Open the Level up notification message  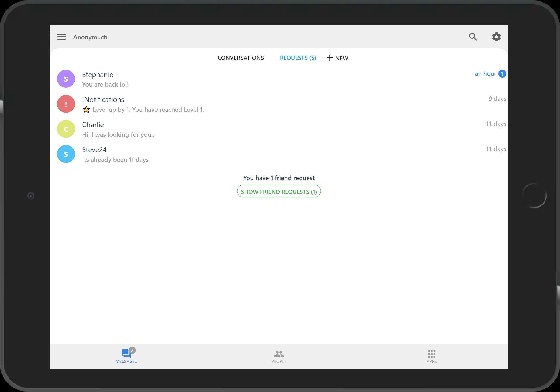coord(148,110)
